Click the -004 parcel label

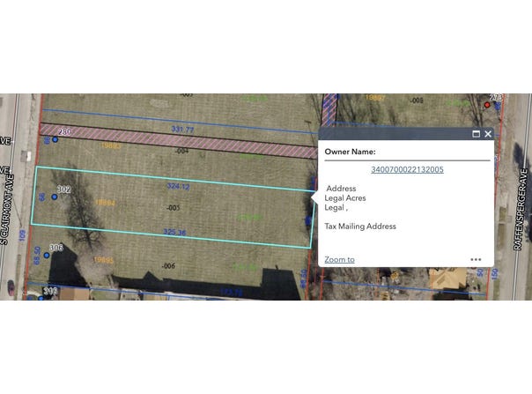(x=181, y=151)
